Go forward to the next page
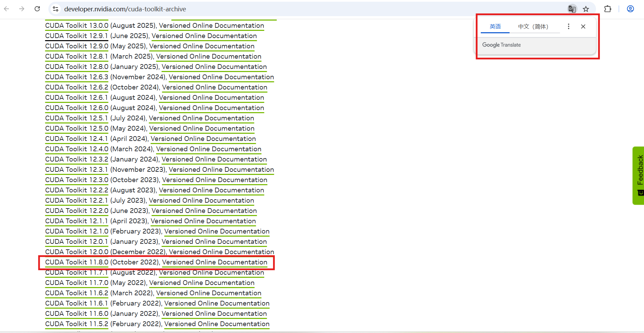 pos(22,9)
